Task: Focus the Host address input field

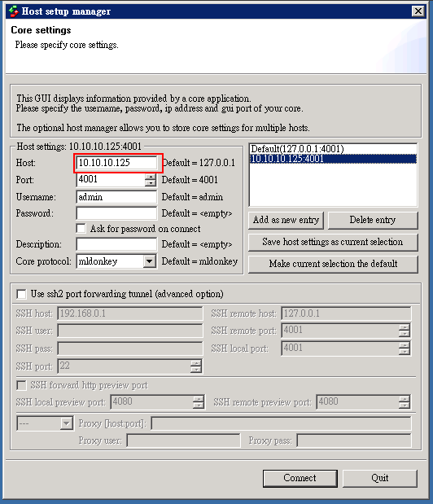Action: coord(116,163)
